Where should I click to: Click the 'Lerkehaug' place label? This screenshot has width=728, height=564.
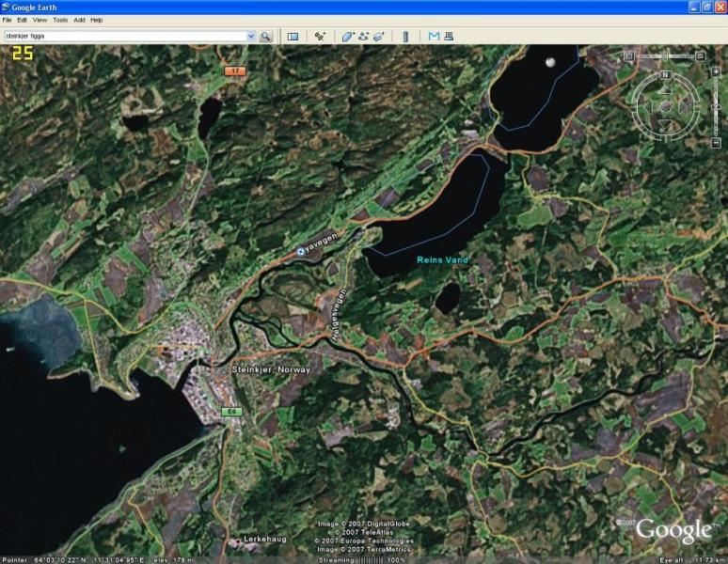(x=265, y=539)
